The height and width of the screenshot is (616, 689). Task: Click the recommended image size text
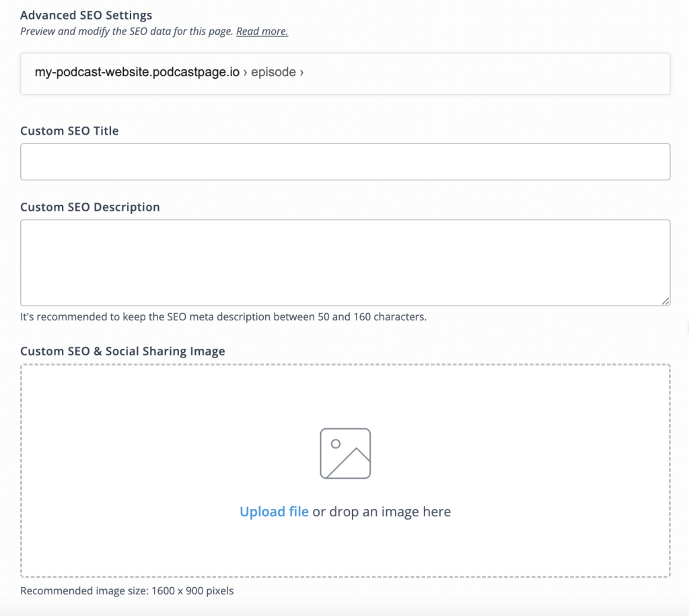(x=126, y=590)
